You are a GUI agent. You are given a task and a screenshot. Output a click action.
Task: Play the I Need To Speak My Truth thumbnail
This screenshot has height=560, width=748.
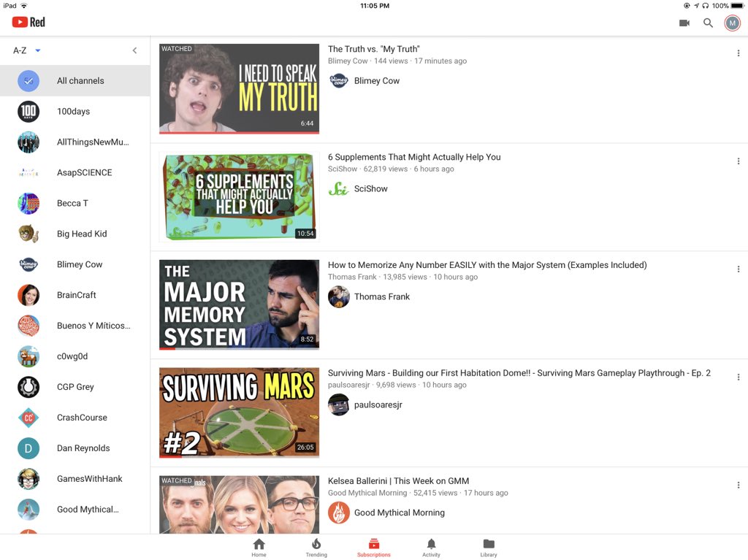pos(239,89)
